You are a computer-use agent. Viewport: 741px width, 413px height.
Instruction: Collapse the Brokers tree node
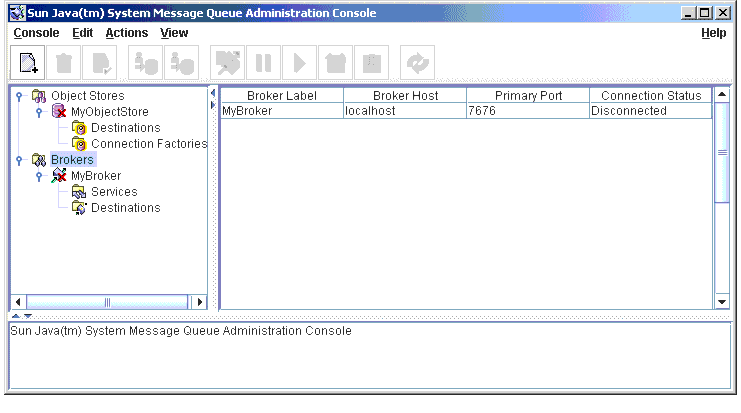coord(19,160)
